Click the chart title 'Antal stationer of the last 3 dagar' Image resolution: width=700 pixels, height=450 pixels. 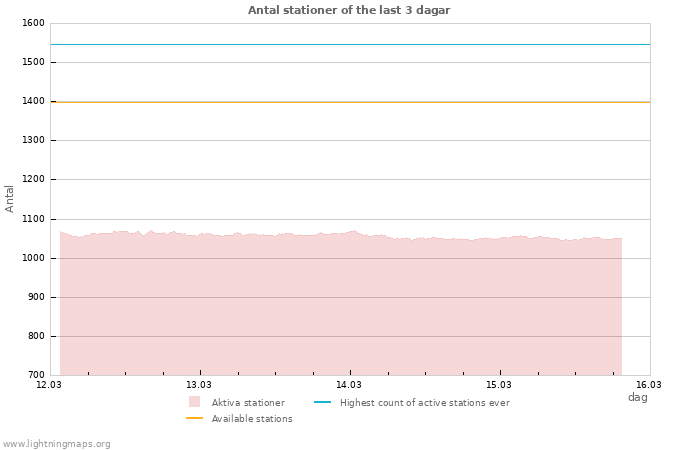point(349,10)
